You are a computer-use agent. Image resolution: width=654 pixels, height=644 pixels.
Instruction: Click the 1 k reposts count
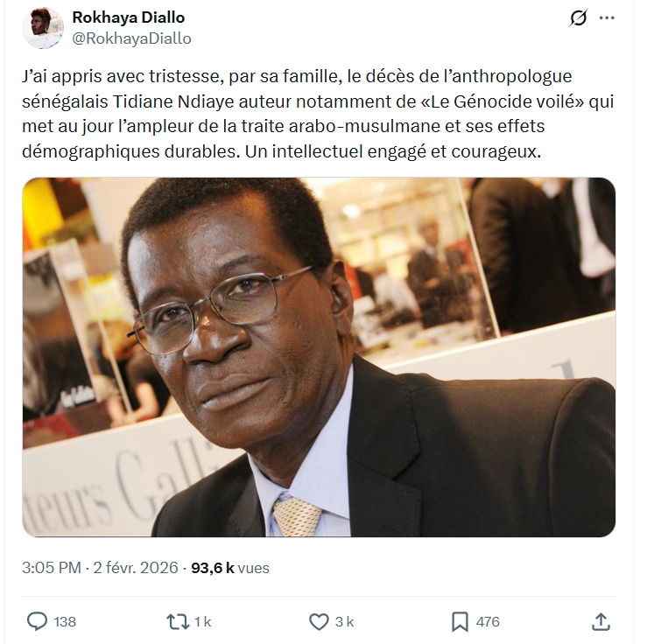203,622
